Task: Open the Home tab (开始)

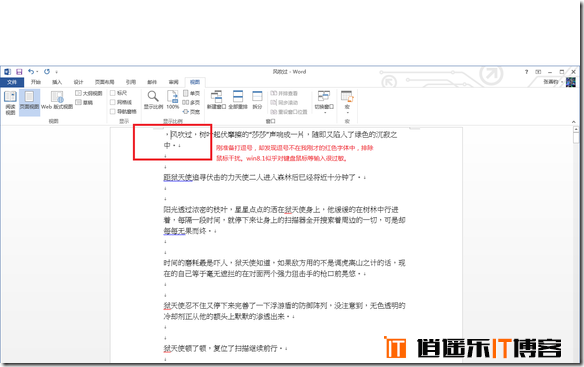Action: click(x=36, y=82)
